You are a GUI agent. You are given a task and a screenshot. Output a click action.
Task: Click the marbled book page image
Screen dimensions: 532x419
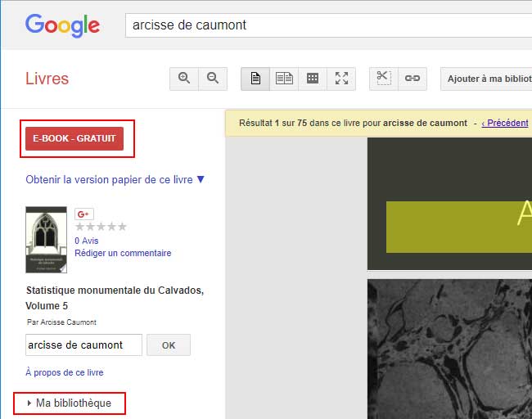click(449, 349)
